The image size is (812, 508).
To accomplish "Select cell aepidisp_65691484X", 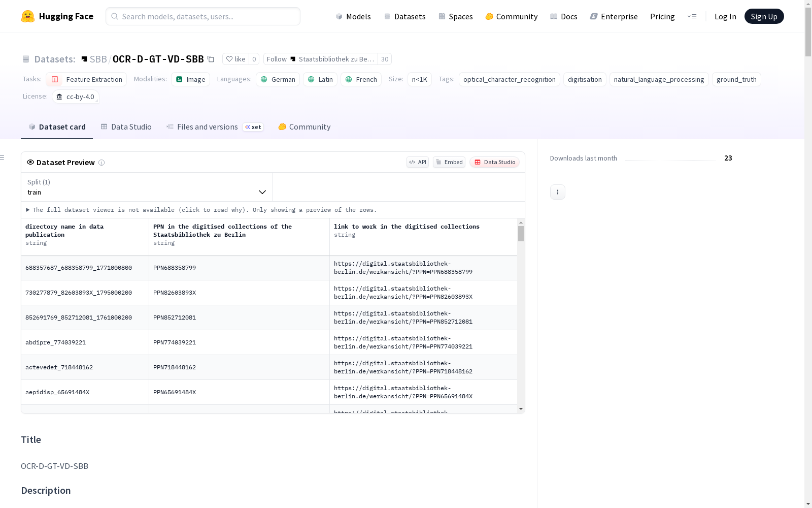I will (85, 392).
